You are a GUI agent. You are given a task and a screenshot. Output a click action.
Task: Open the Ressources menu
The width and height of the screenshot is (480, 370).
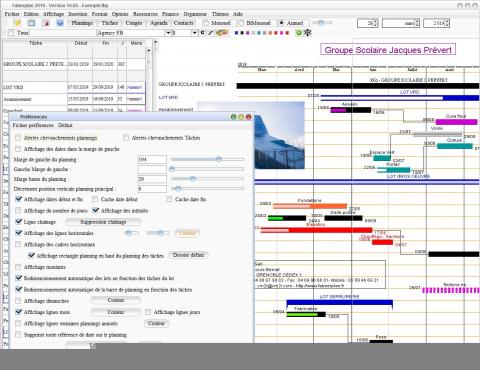(145, 14)
